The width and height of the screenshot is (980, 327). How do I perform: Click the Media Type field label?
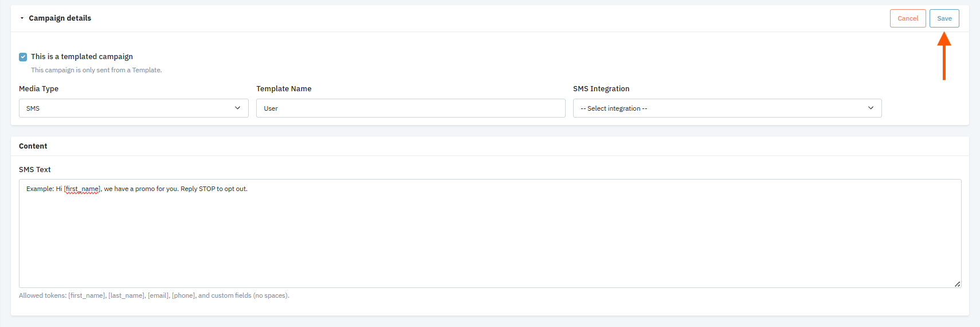[x=38, y=89]
